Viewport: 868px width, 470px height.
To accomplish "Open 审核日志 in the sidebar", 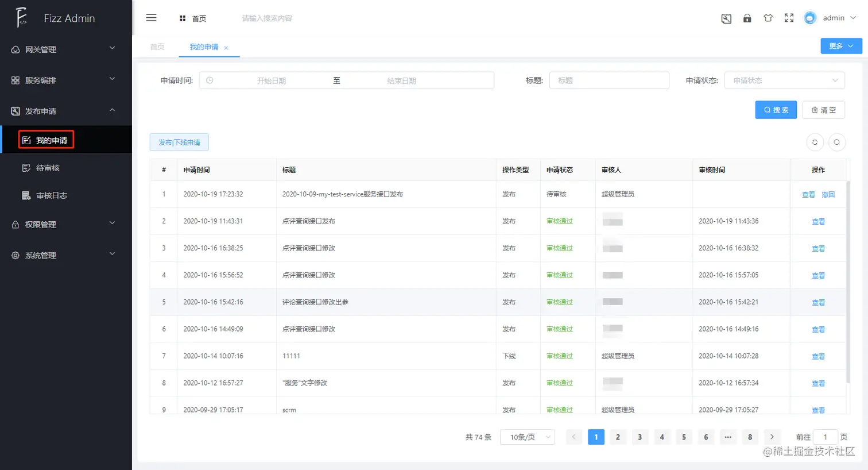I will click(x=66, y=195).
